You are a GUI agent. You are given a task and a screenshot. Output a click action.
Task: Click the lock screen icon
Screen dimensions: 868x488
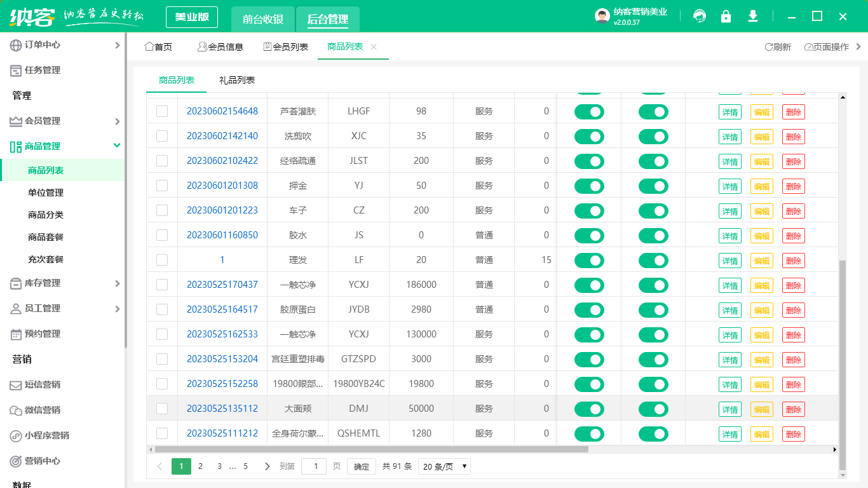(726, 17)
